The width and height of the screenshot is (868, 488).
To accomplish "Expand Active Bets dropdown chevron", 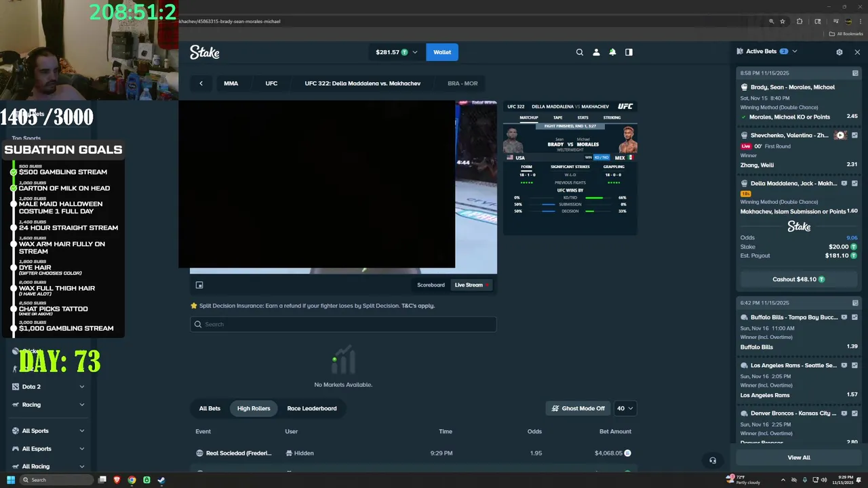I will (795, 52).
